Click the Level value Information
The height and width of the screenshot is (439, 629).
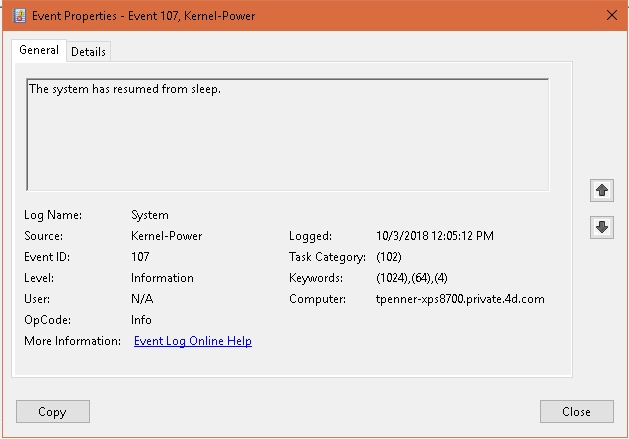(162, 278)
